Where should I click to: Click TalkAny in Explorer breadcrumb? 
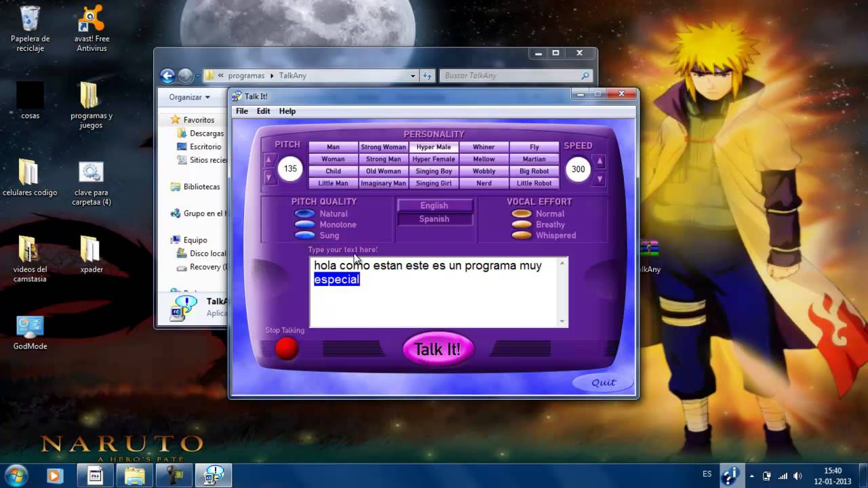coord(292,76)
